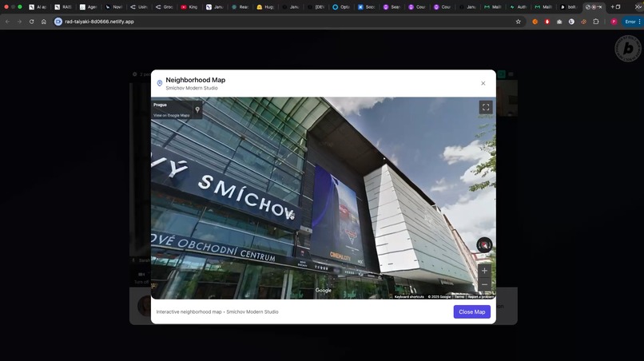The width and height of the screenshot is (644, 361).
Task: Switch to the King YouTube tab
Action: pyautogui.click(x=189, y=7)
